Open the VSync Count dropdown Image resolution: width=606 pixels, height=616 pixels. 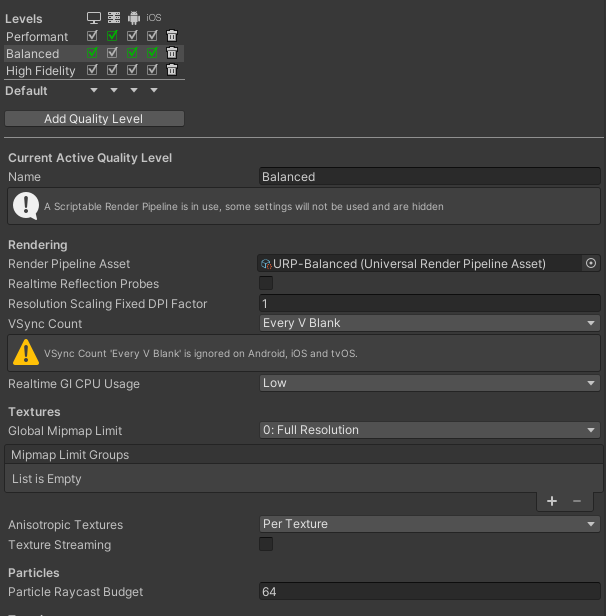[429, 323]
